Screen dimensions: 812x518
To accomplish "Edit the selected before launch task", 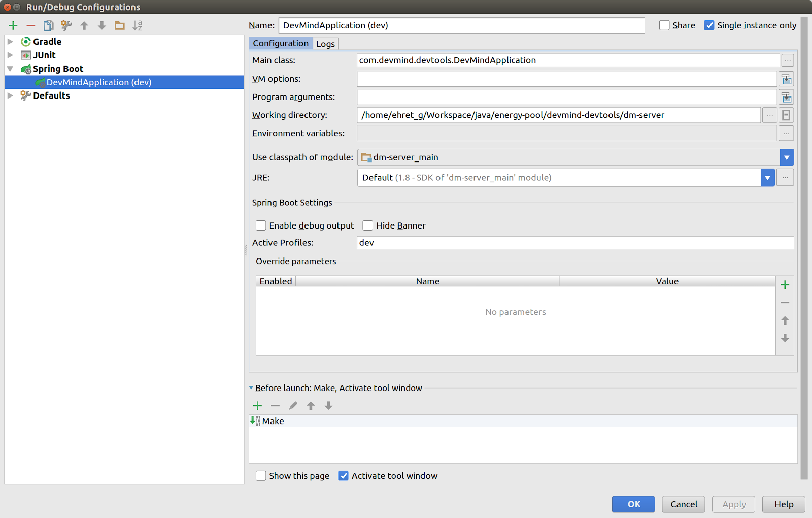I will [293, 406].
